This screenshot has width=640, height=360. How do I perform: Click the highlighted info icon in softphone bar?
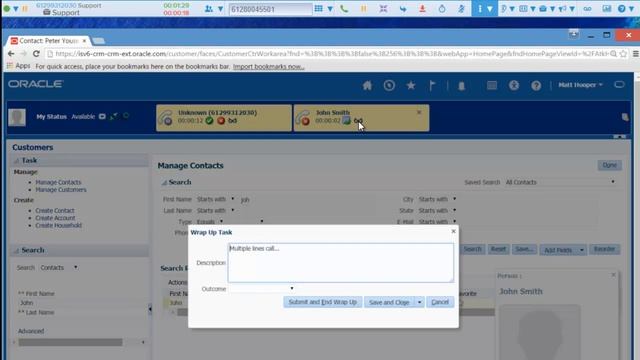480,9
